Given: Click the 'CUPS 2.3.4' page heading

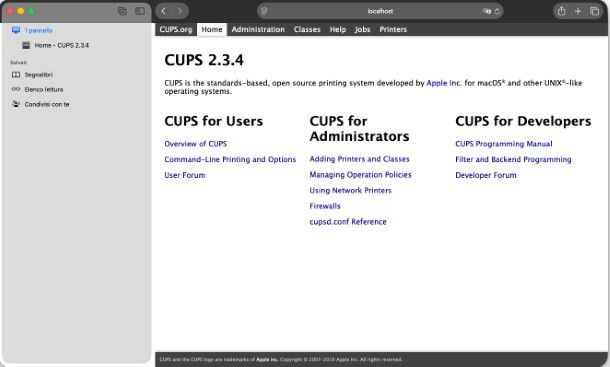Looking at the screenshot, I should 204,60.
